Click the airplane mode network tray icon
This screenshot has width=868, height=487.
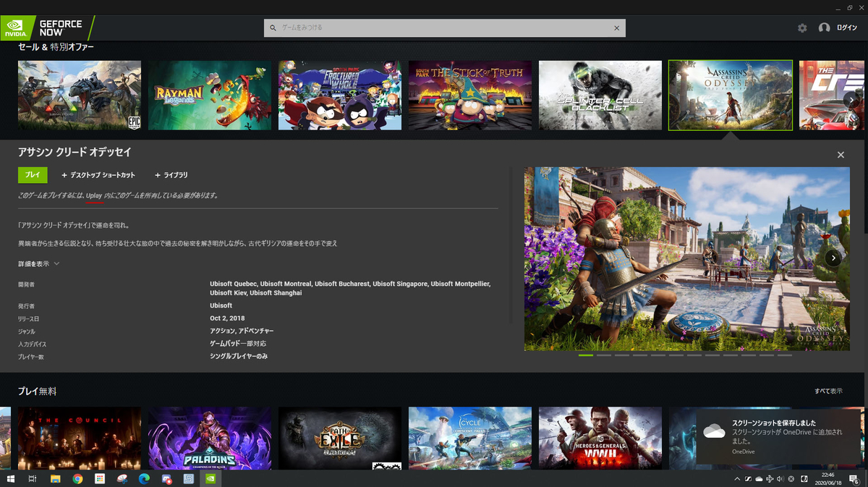[770, 479]
